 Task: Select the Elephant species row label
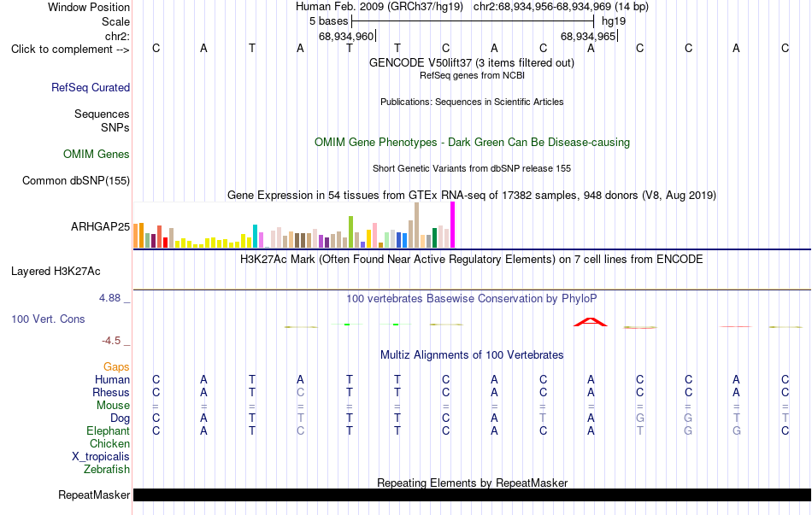point(109,430)
